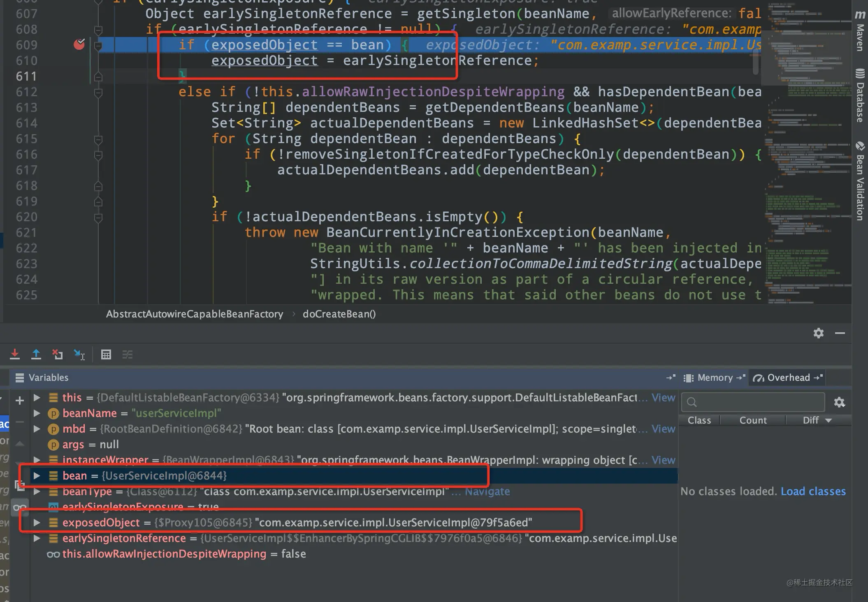Viewport: 868px width, 602px height.
Task: Expand the earlySingletonReference variable node
Action: coord(37,538)
